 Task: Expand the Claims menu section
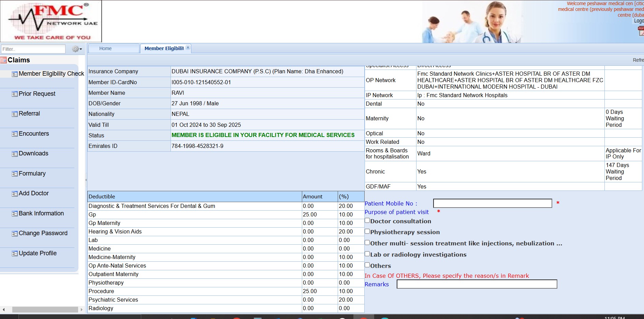click(19, 60)
